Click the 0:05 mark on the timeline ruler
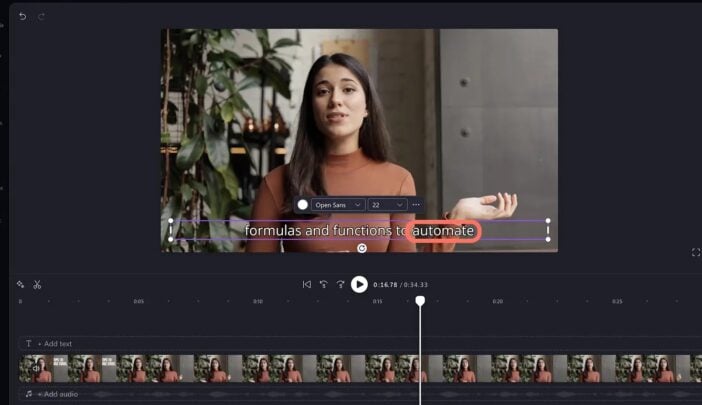 pos(138,301)
